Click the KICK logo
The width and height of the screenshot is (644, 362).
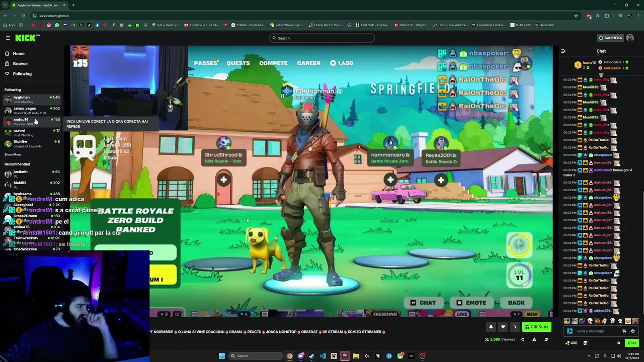pos(27,38)
